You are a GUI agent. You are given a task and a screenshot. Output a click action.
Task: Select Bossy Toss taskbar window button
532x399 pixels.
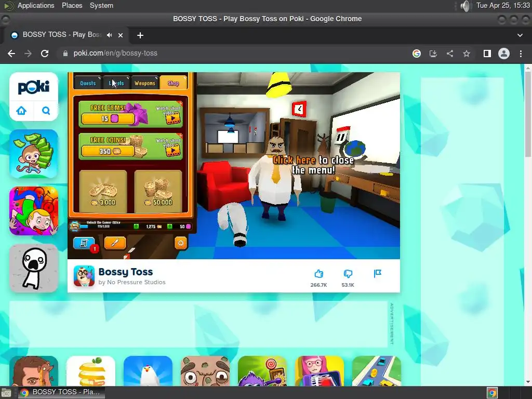[x=61, y=392]
